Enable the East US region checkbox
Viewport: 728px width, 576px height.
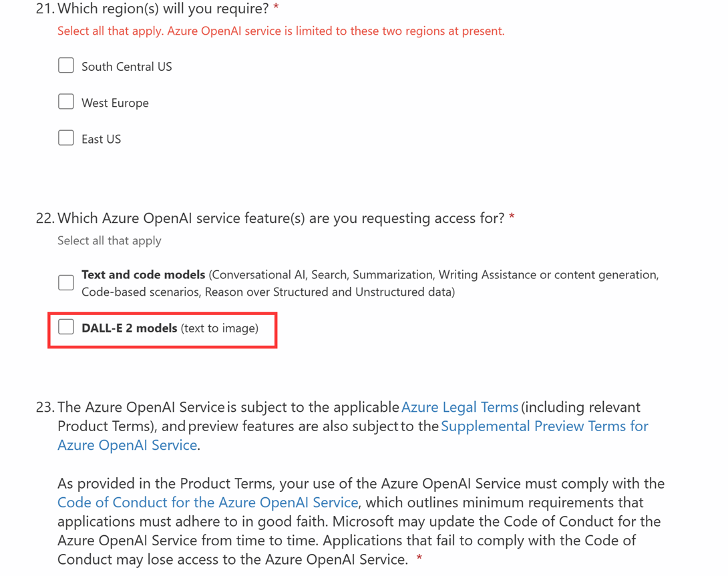[x=66, y=138]
